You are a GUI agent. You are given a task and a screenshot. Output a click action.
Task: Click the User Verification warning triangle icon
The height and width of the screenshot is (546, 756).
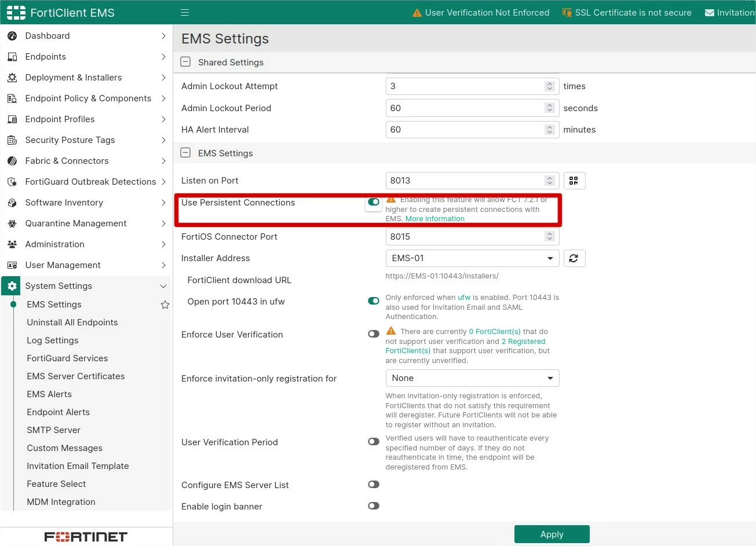point(417,13)
